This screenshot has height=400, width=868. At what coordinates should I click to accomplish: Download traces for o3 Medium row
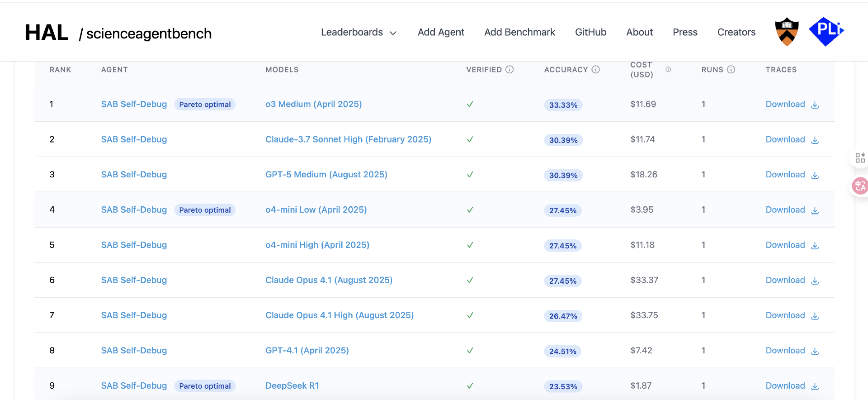(x=792, y=105)
